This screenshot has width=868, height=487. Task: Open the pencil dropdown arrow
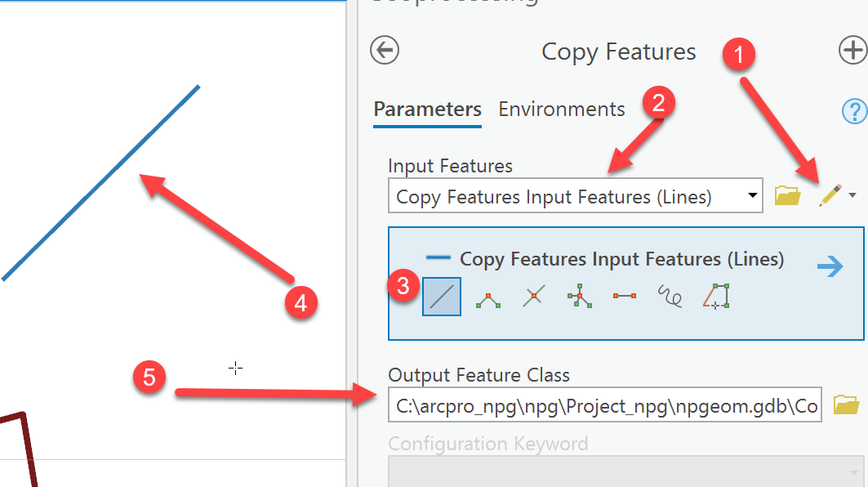tap(852, 195)
